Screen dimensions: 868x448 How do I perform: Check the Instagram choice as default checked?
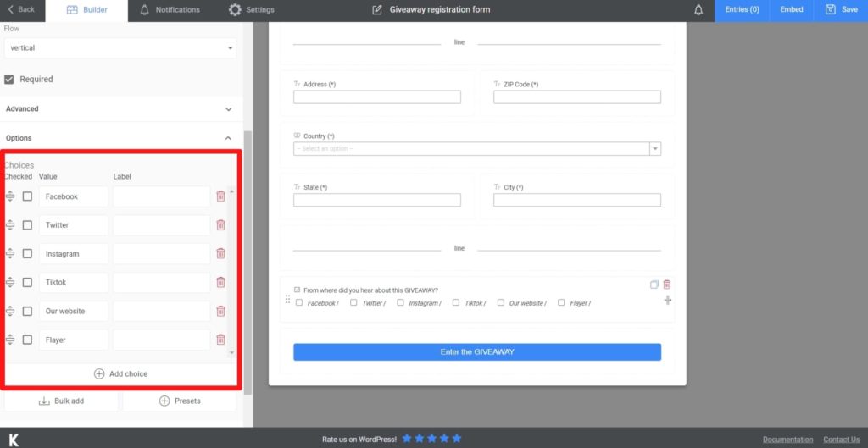tap(27, 253)
